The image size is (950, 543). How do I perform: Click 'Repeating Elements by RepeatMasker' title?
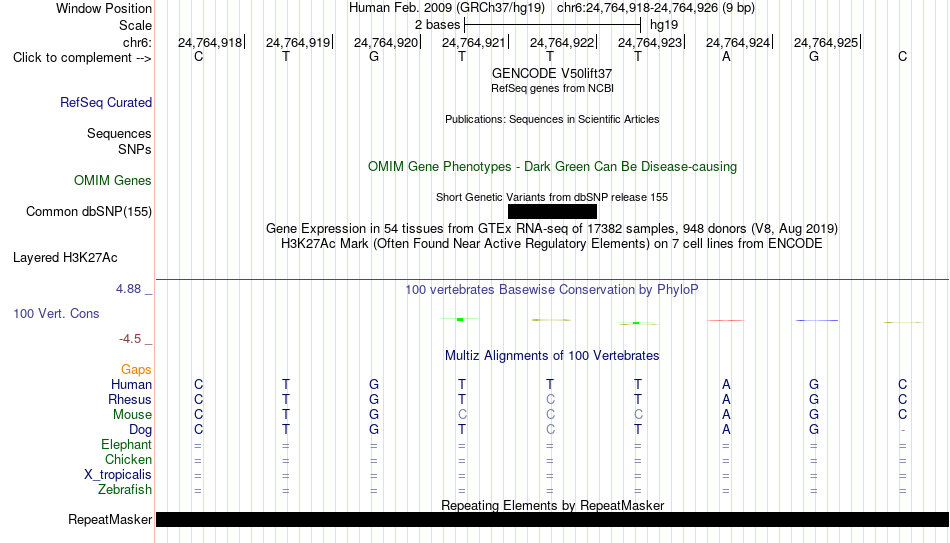[x=553, y=505]
